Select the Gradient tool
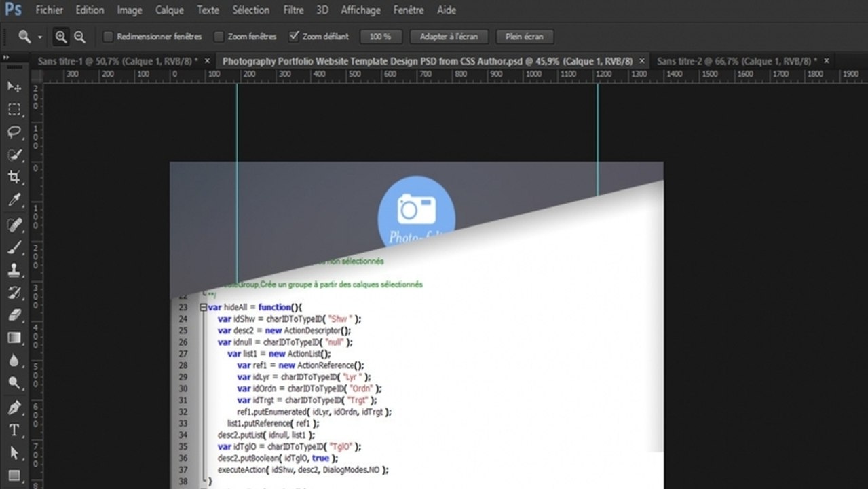 (14, 338)
